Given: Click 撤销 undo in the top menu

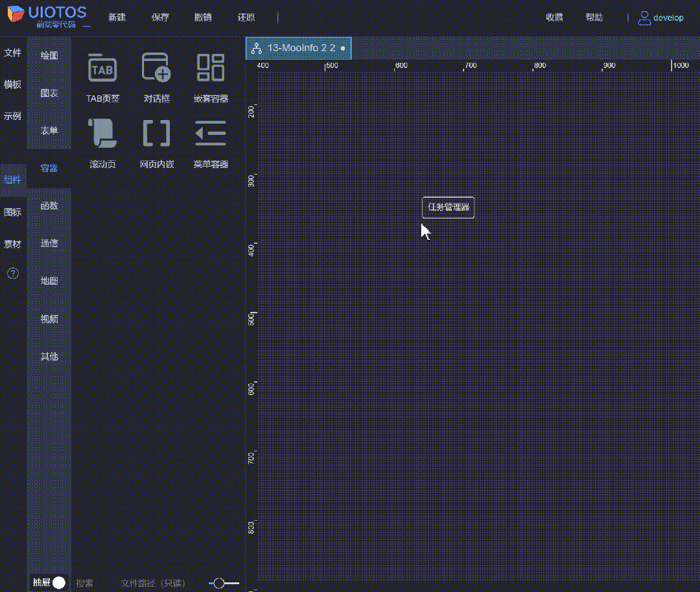Looking at the screenshot, I should (x=203, y=18).
